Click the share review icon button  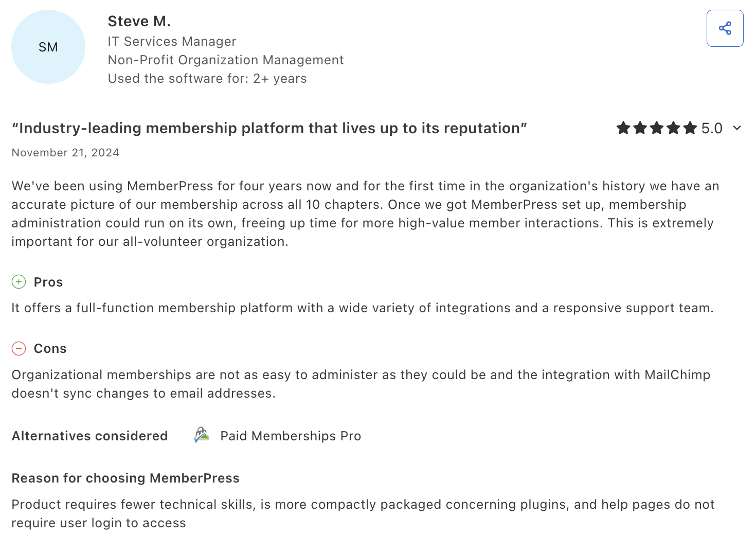coord(725,28)
